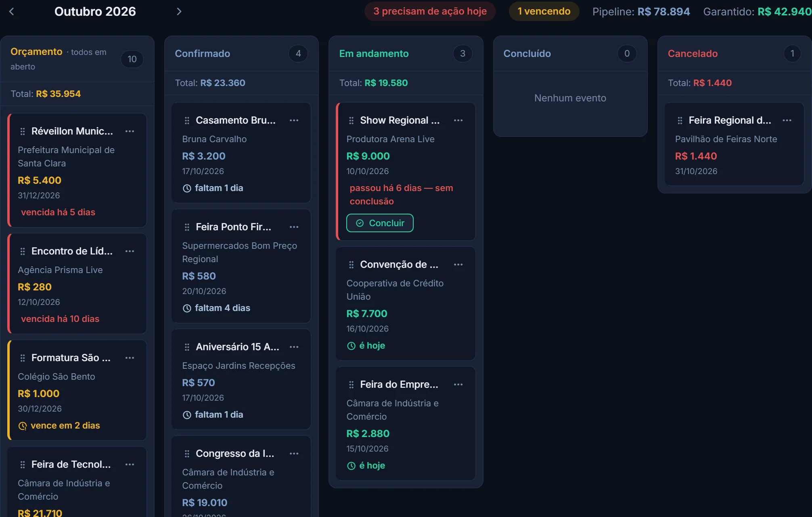Open options menu on Formatura São card
Screen dimensions: 812x517
[130, 358]
